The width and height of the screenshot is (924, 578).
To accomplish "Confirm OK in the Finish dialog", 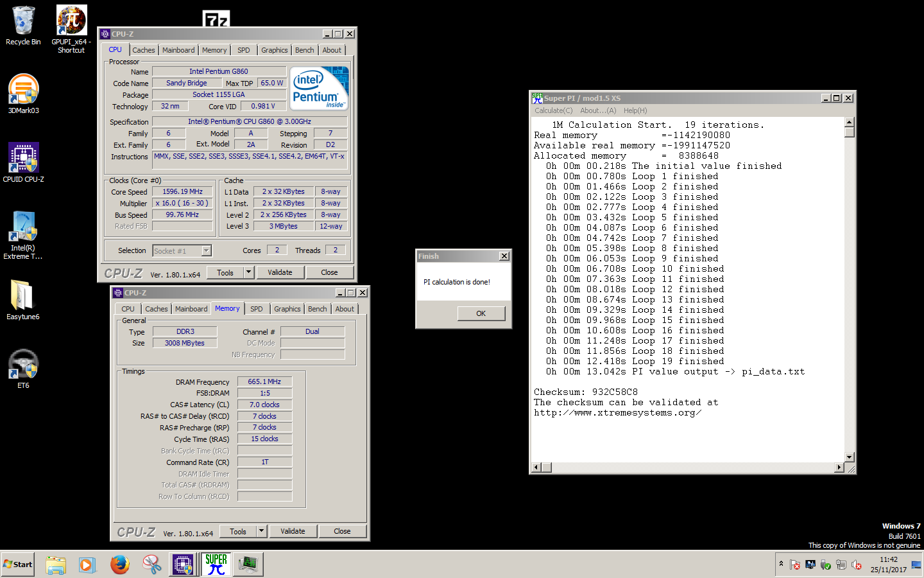I will tap(481, 313).
